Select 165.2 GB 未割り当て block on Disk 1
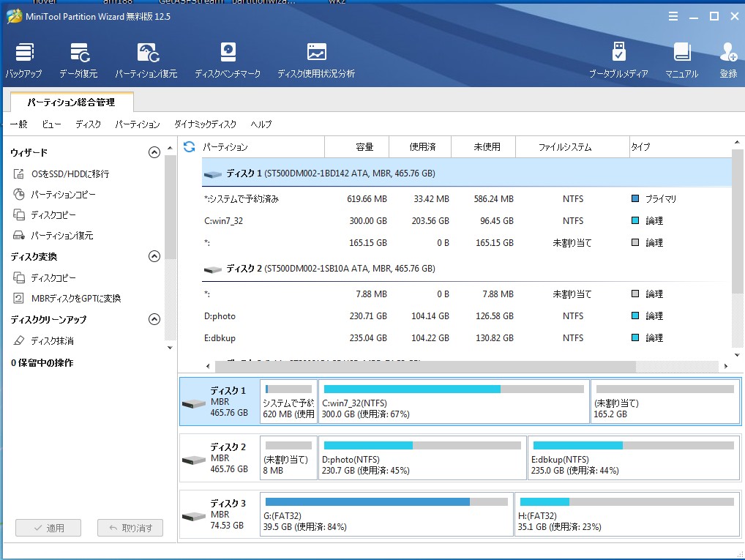The height and width of the screenshot is (560, 745). click(665, 402)
